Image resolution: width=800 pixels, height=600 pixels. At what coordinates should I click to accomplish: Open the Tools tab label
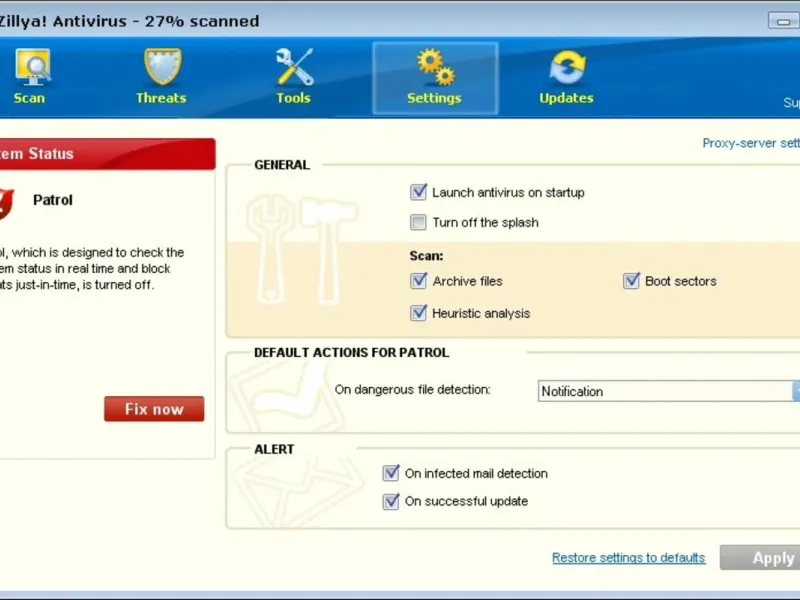(x=293, y=98)
